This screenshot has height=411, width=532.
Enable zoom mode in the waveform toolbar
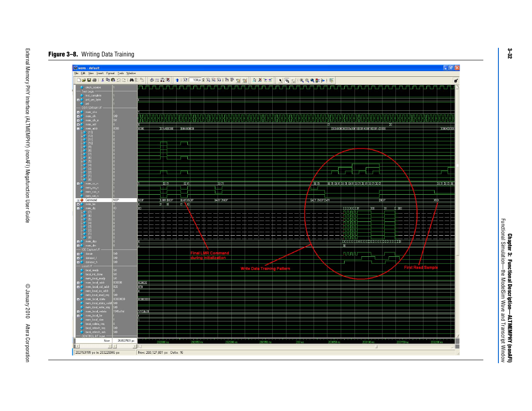(x=286, y=80)
